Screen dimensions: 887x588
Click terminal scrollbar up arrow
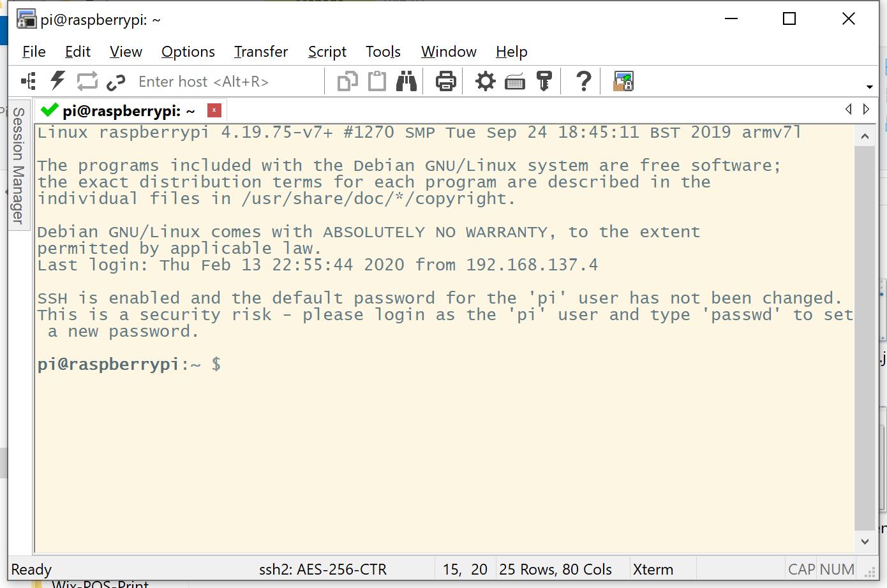(x=865, y=136)
